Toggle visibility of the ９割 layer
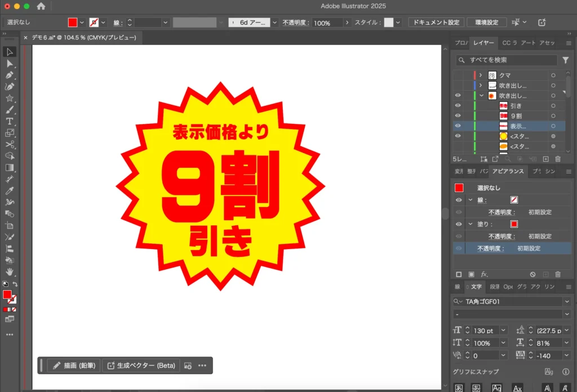 (458, 115)
